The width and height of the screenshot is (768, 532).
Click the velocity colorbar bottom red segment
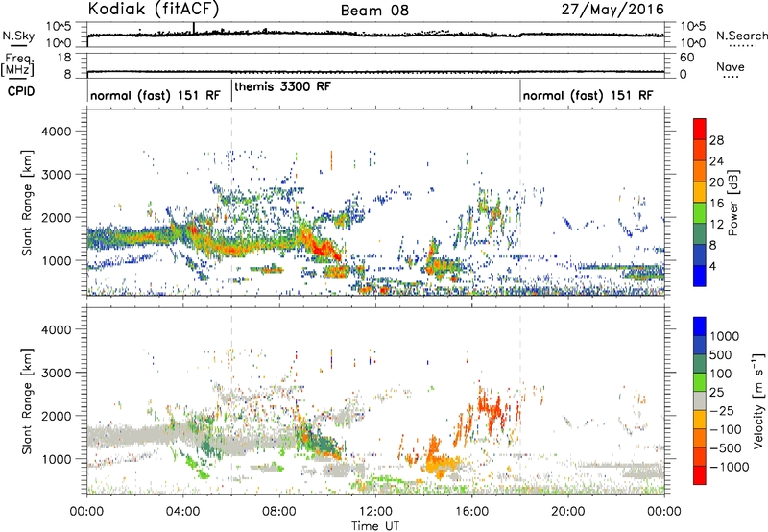[x=700, y=475]
